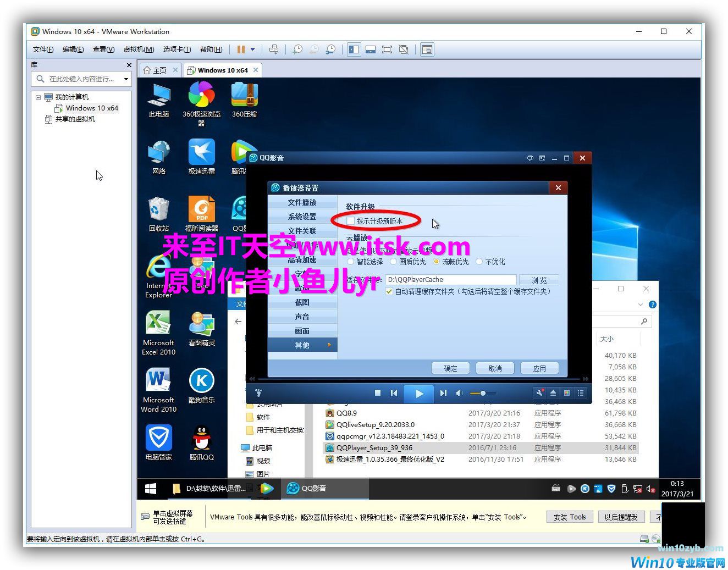This screenshot has height=570, width=728.
Task: Select the 福昕阅读器 PDF desktop icon
Action: click(x=201, y=214)
